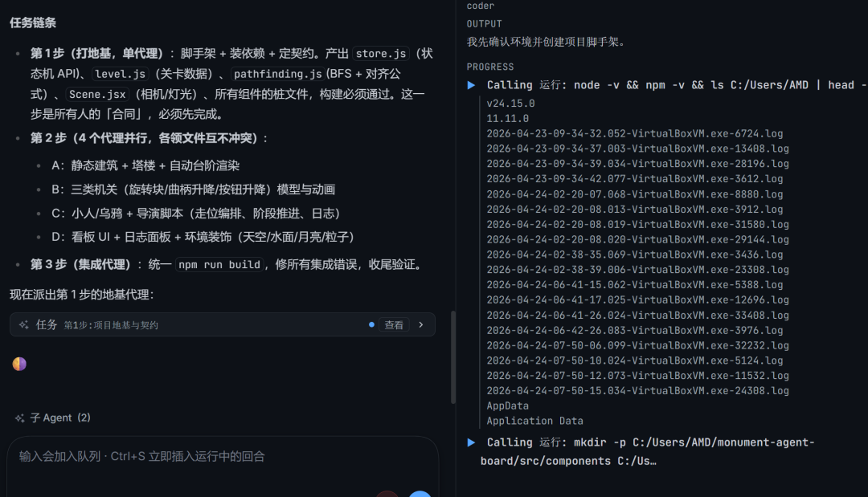
Task: Click the pathfinding.js code chip
Action: point(277,74)
